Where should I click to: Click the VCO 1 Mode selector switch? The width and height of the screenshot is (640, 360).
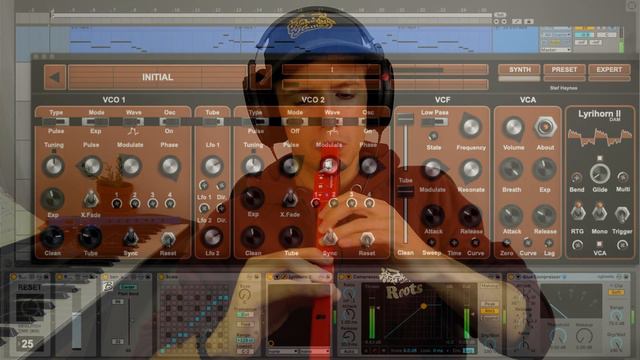click(x=95, y=122)
